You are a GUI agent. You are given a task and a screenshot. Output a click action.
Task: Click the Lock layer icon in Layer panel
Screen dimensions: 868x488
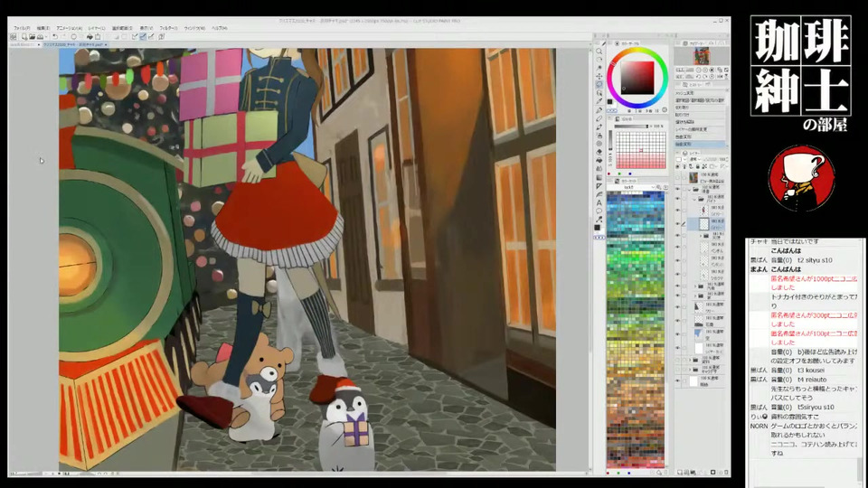(x=697, y=166)
